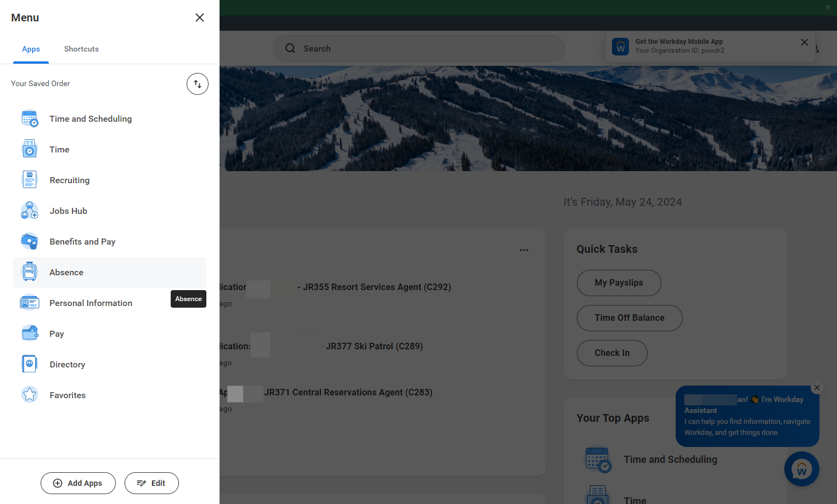The width and height of the screenshot is (837, 504).
Task: Click the Benefits and Pay icon
Action: pos(30,241)
